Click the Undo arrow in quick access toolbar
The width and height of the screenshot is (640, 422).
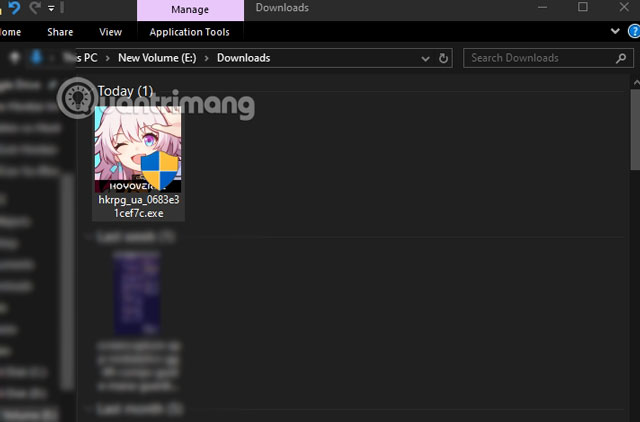coord(14,8)
